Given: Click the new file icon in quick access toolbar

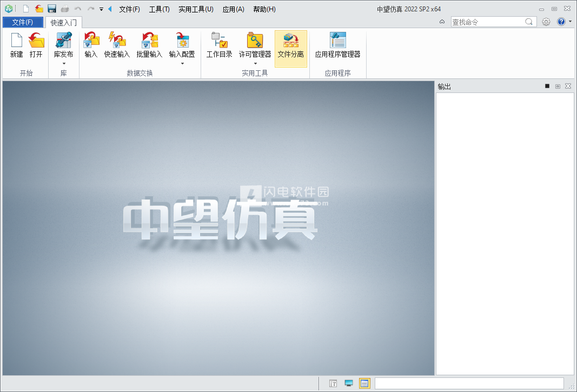Looking at the screenshot, I should [x=26, y=9].
